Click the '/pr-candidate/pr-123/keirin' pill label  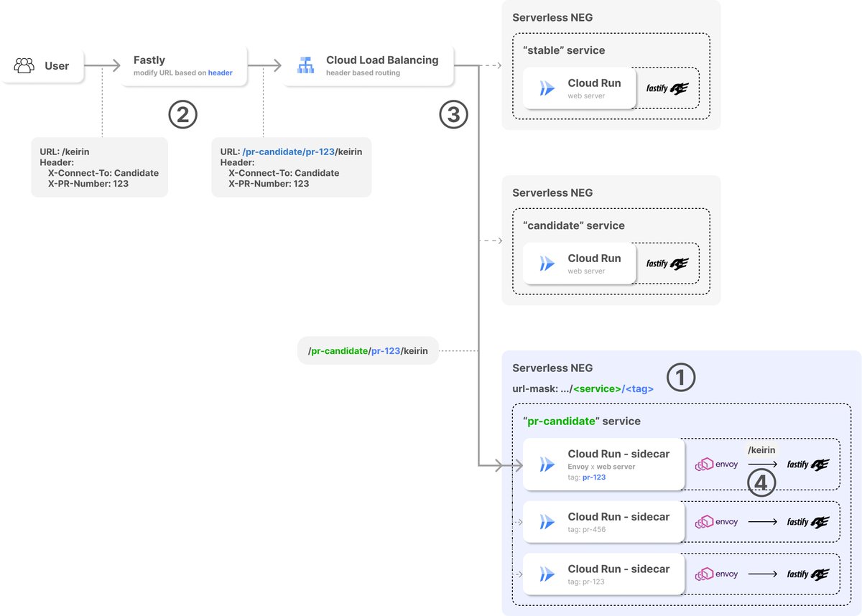[368, 351]
